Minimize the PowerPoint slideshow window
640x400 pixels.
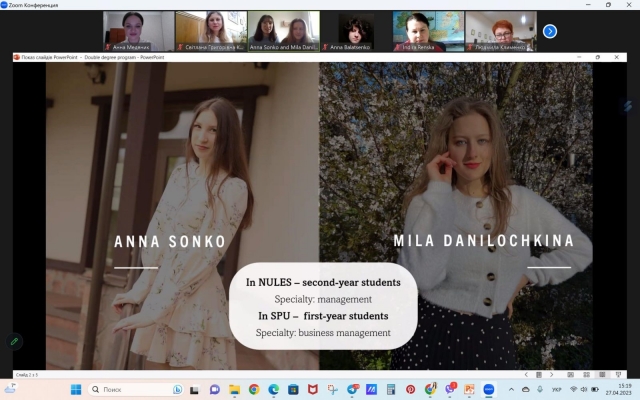pos(579,57)
